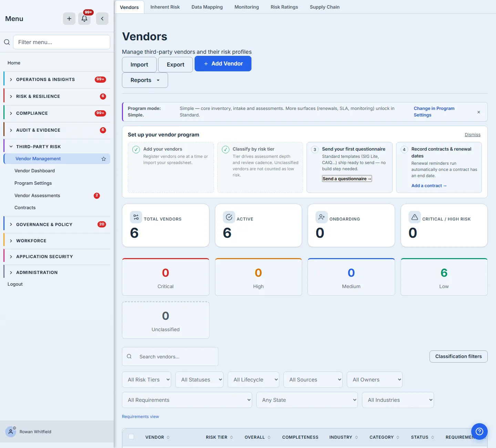Click Rowan Whitfield user avatar icon

[x=11, y=431]
